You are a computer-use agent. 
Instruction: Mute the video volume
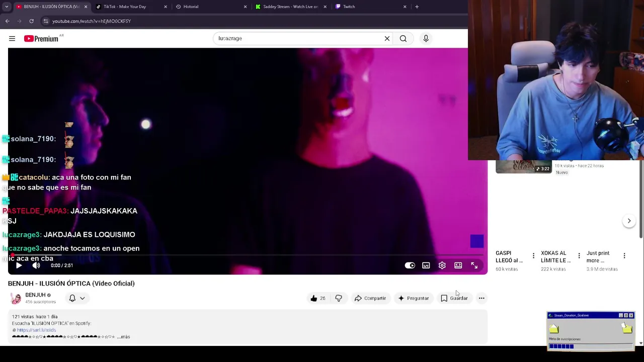tap(36, 265)
